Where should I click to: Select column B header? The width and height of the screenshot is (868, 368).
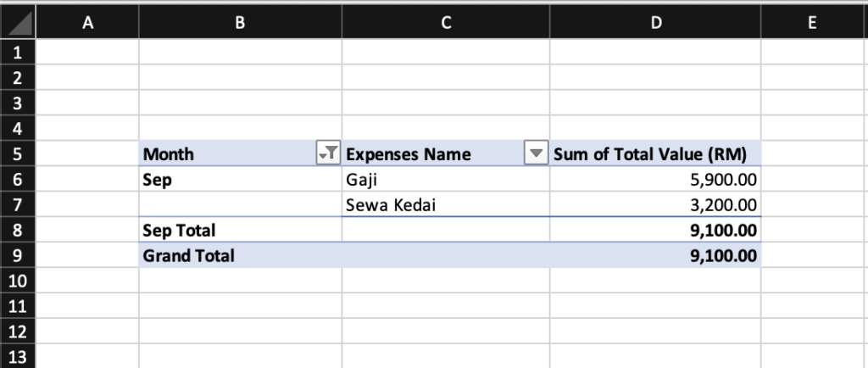(240, 23)
